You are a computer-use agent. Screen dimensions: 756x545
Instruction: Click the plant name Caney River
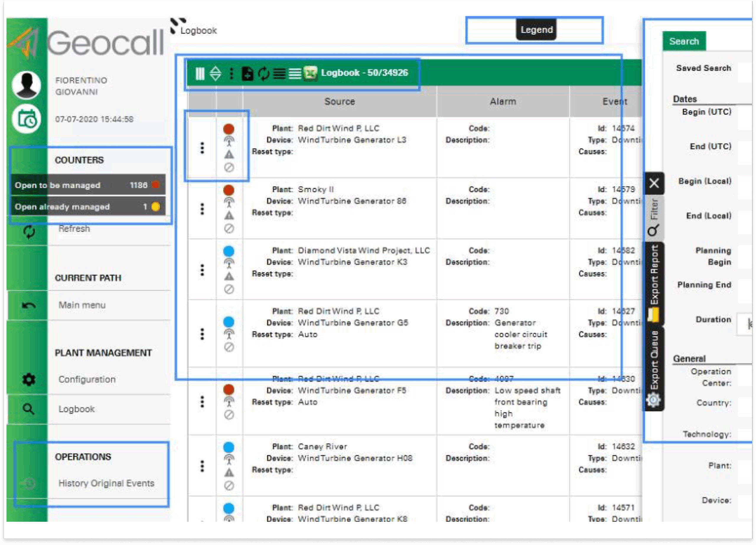[x=322, y=447]
